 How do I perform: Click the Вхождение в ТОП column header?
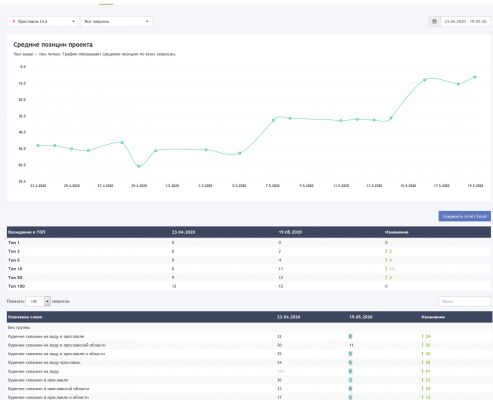(27, 232)
